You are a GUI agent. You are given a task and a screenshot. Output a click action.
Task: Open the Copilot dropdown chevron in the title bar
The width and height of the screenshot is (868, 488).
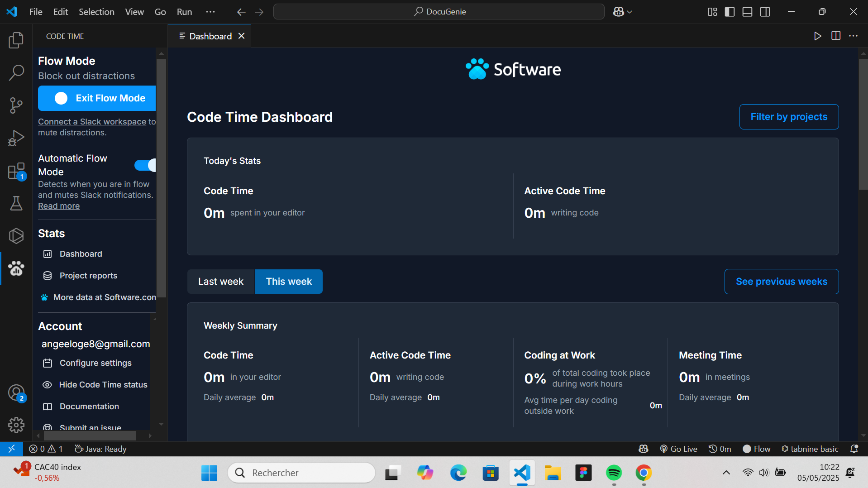click(x=630, y=12)
